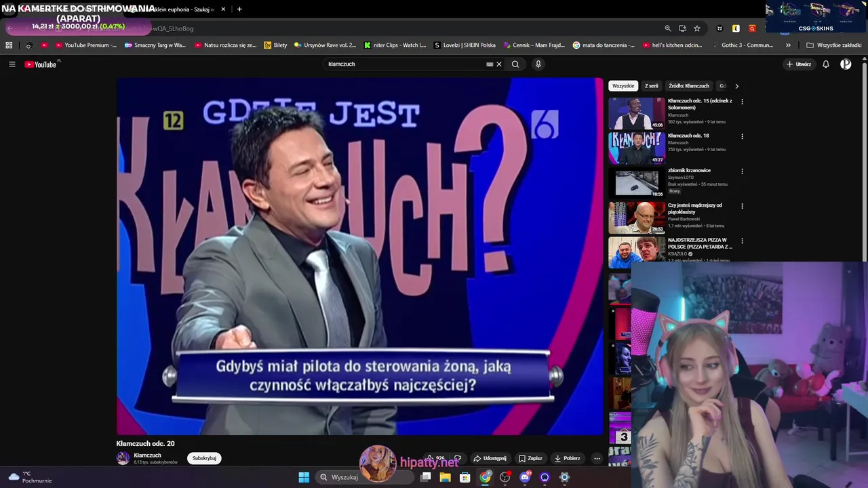The width and height of the screenshot is (868, 488).
Task: Subscribe with the Subskrybuj button
Action: click(204, 458)
